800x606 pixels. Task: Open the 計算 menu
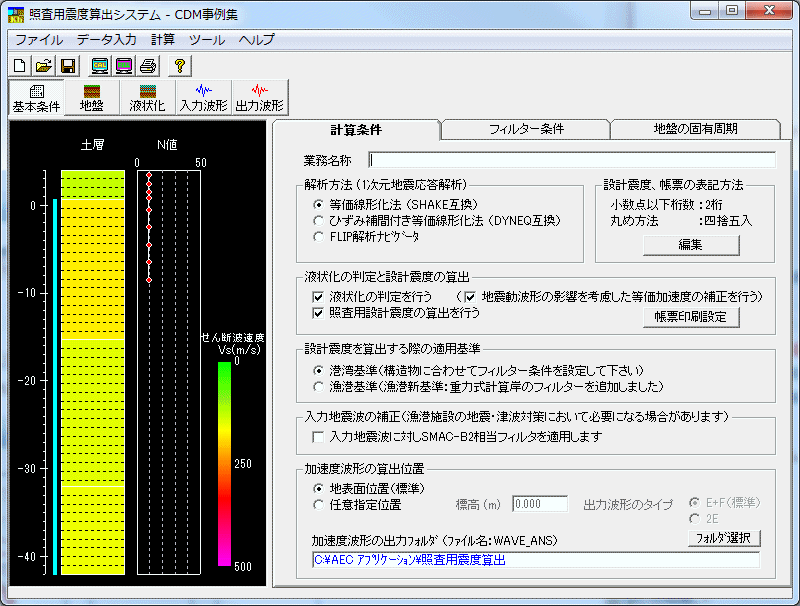click(162, 40)
